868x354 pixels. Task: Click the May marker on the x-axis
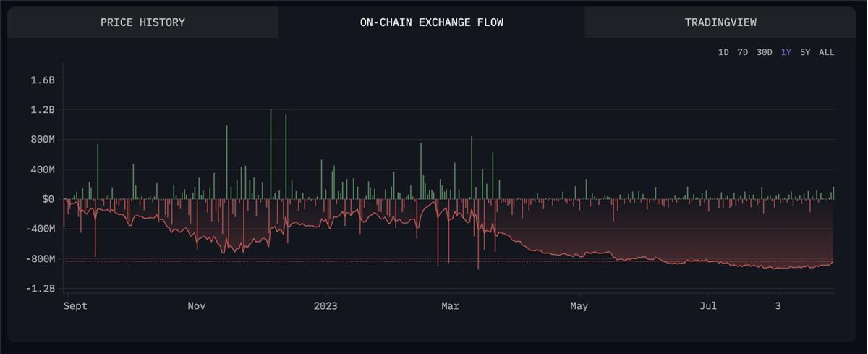[579, 306]
